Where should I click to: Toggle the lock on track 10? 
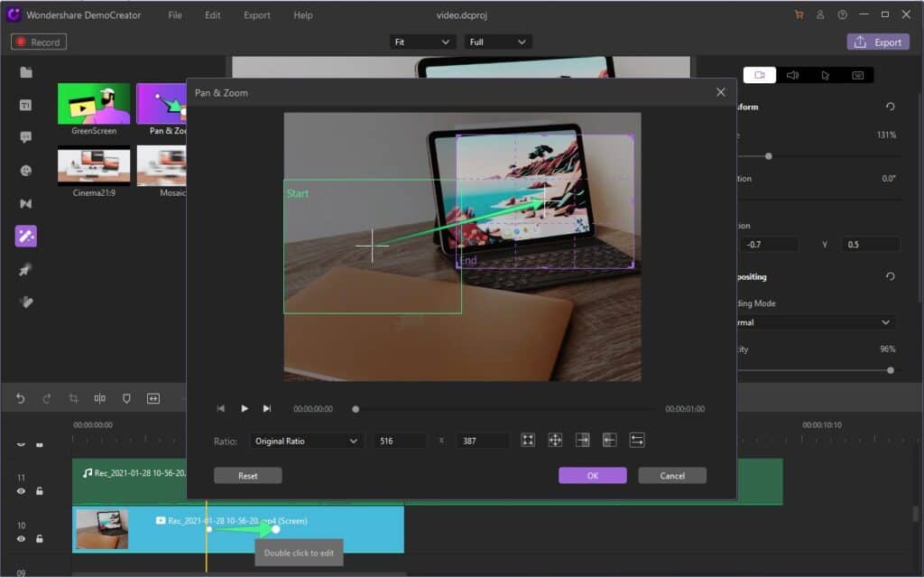[x=39, y=539]
